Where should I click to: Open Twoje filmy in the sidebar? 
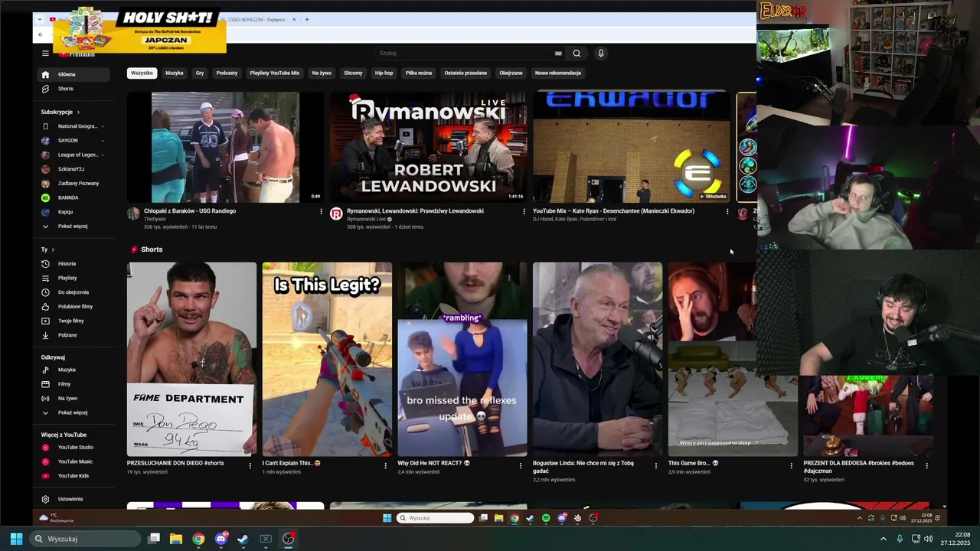pyautogui.click(x=74, y=321)
